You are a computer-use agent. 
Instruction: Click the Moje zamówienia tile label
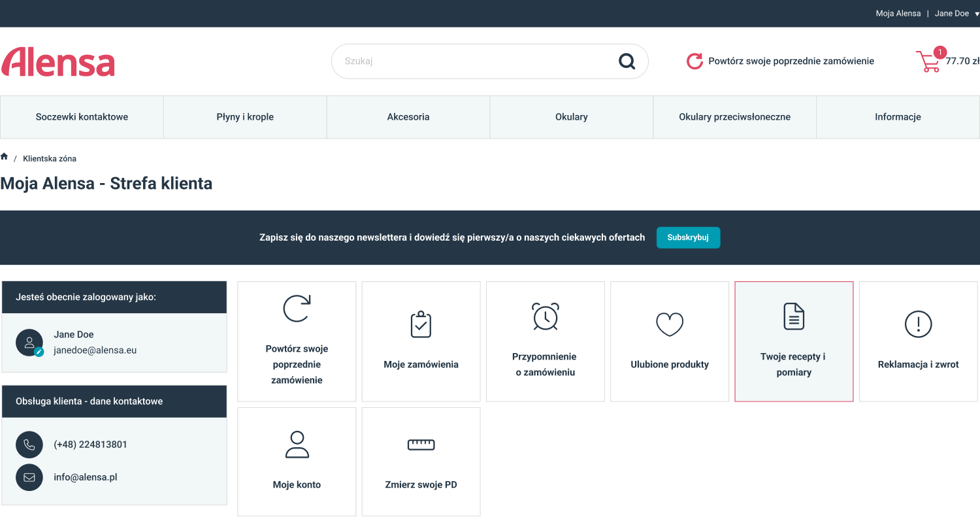(421, 365)
